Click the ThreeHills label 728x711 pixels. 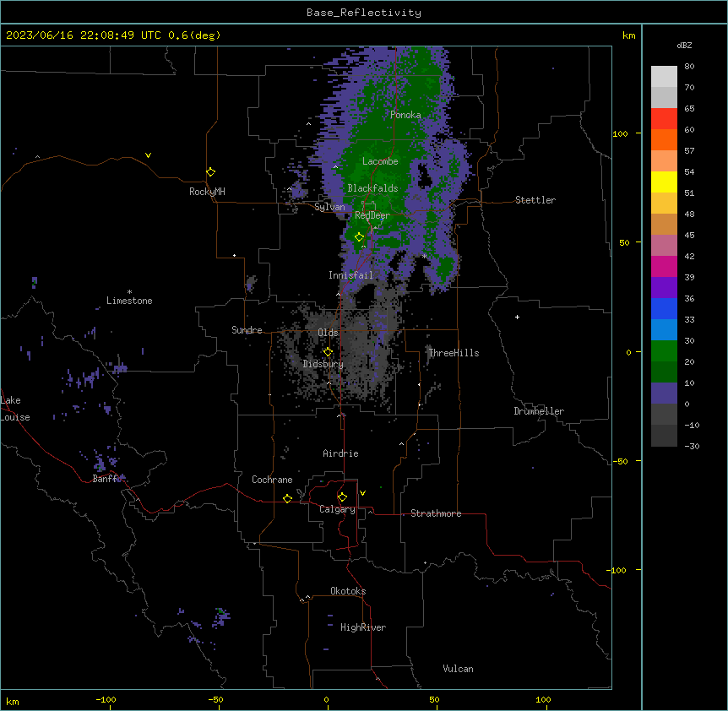tap(454, 353)
